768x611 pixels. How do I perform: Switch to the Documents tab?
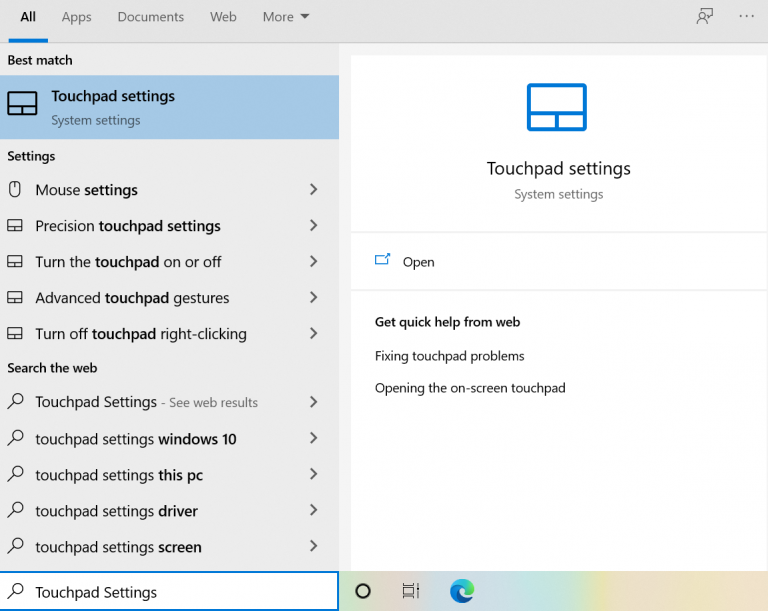click(x=151, y=17)
